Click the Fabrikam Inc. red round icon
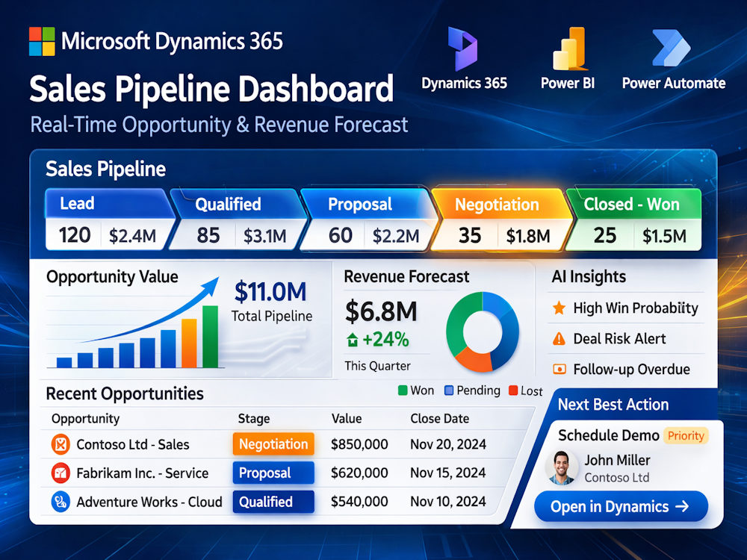Screen dimensions: 747x560 [61, 473]
